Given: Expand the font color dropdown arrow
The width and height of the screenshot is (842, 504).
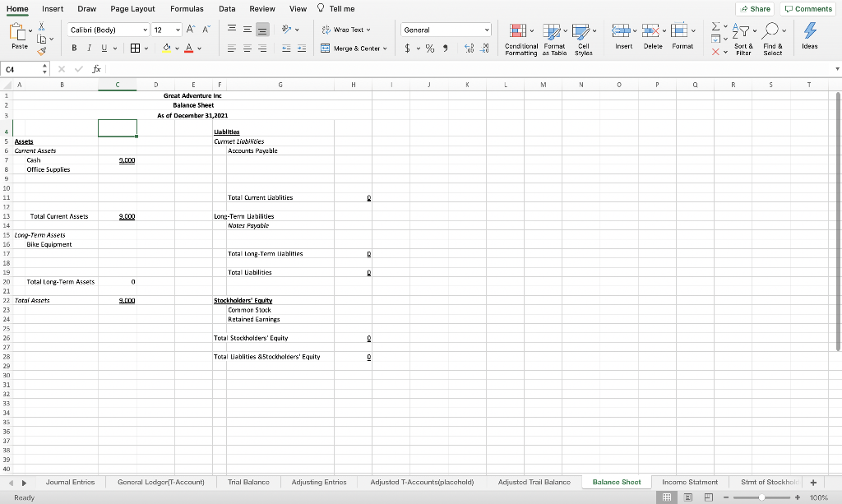Looking at the screenshot, I should [x=199, y=49].
